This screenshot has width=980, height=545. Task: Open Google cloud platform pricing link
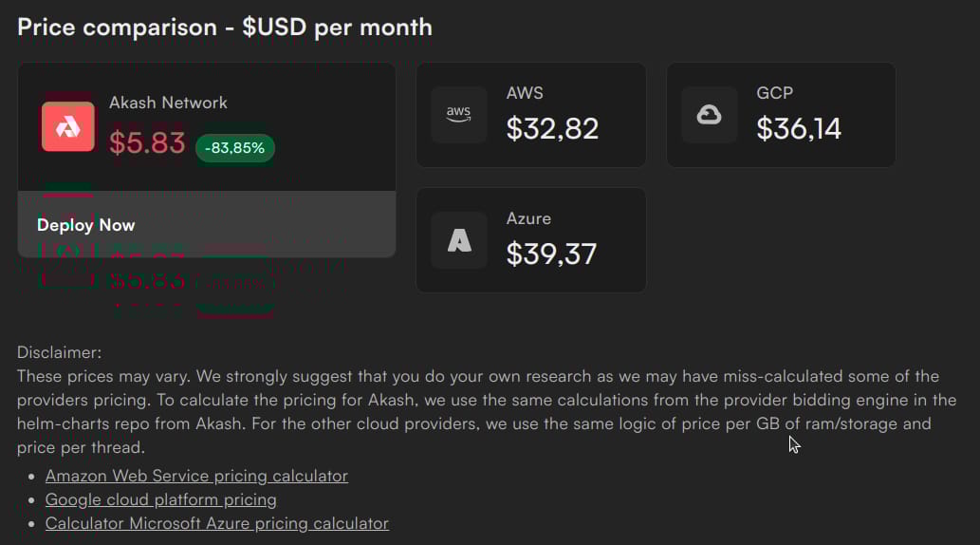click(160, 499)
